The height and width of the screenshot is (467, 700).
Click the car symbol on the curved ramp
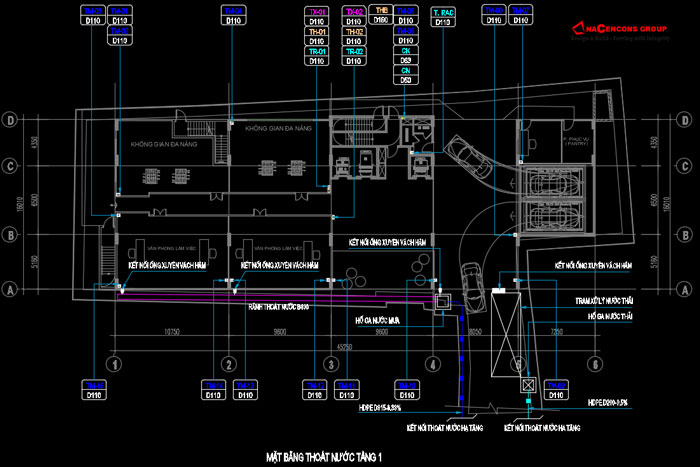click(x=468, y=155)
